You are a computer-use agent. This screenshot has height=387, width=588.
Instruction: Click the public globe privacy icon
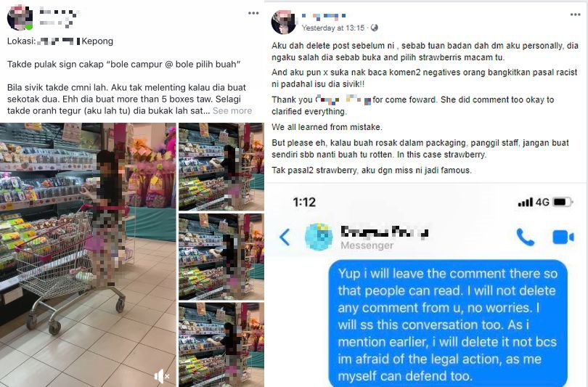click(x=375, y=28)
